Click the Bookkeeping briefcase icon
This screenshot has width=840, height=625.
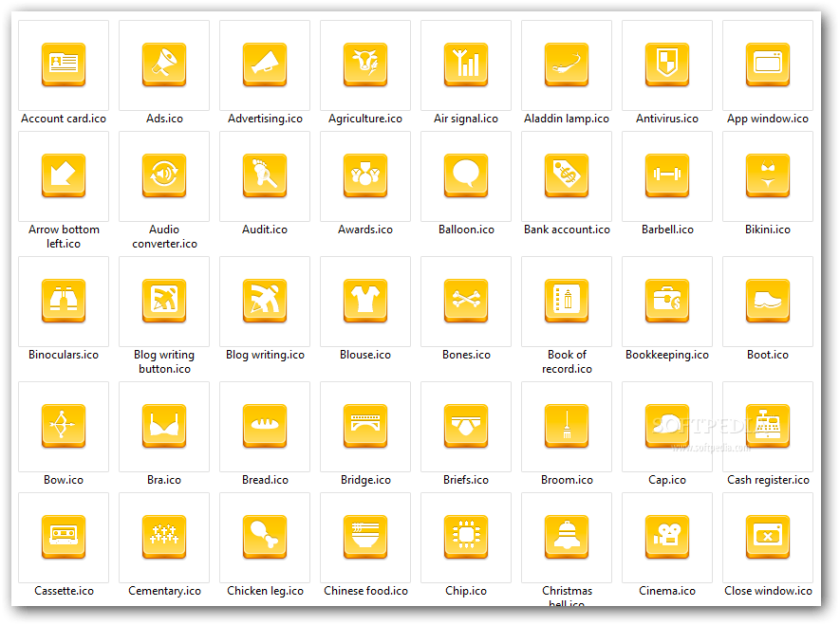[x=666, y=301]
